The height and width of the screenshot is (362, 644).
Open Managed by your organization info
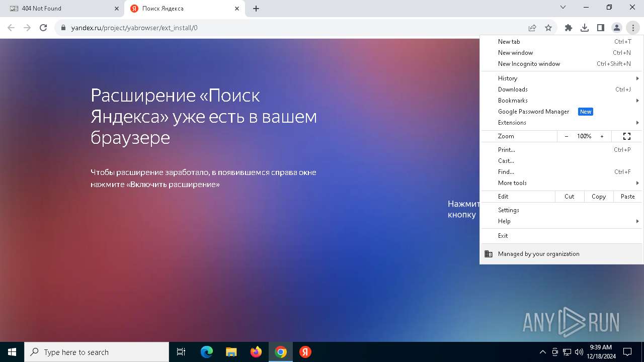[x=561, y=254]
